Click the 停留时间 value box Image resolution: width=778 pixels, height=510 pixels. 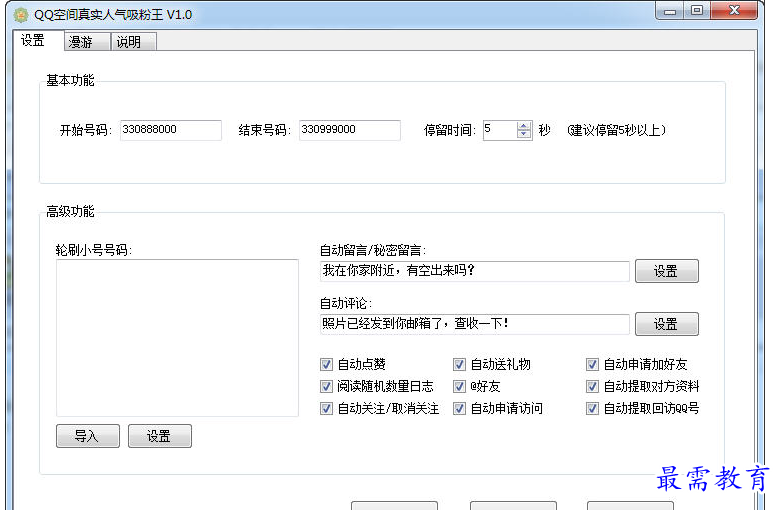tap(500, 130)
